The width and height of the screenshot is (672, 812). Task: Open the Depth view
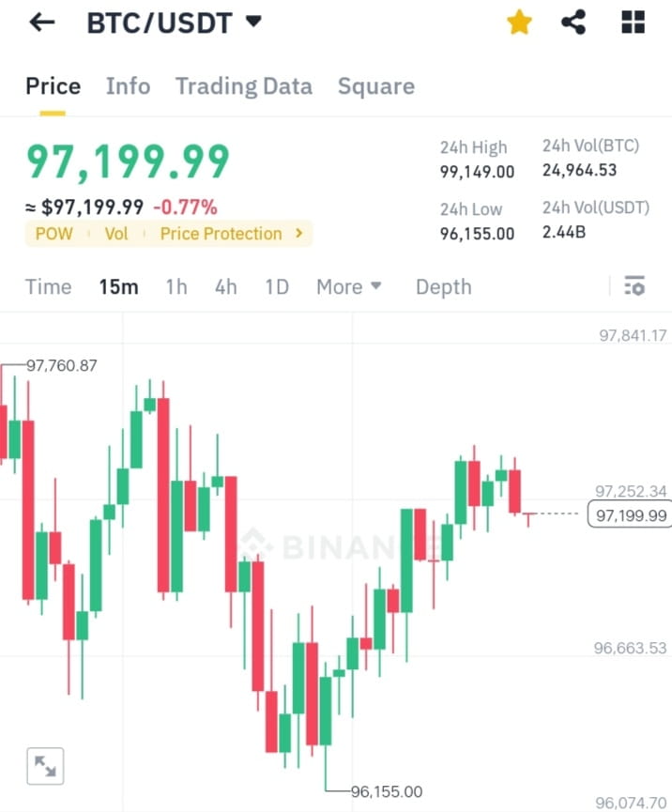tap(443, 286)
